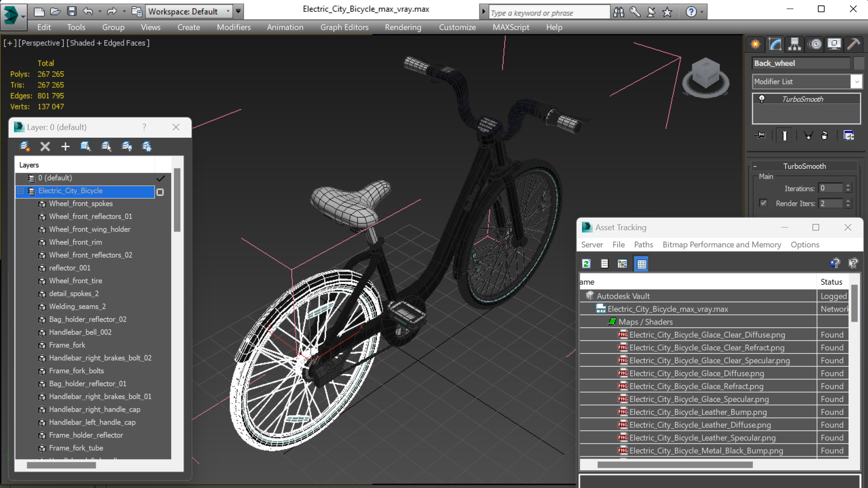Click the Save File toolbar icon
The image size is (868, 488).
71,11
